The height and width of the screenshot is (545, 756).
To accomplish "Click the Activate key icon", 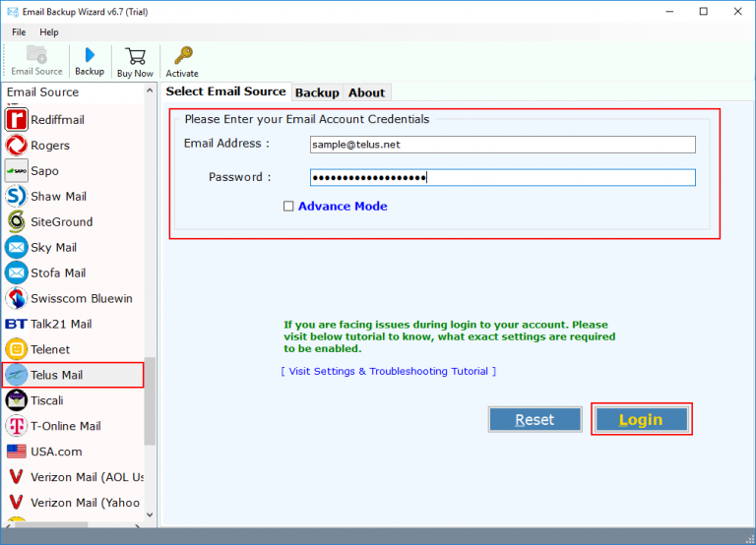I will tap(183, 55).
